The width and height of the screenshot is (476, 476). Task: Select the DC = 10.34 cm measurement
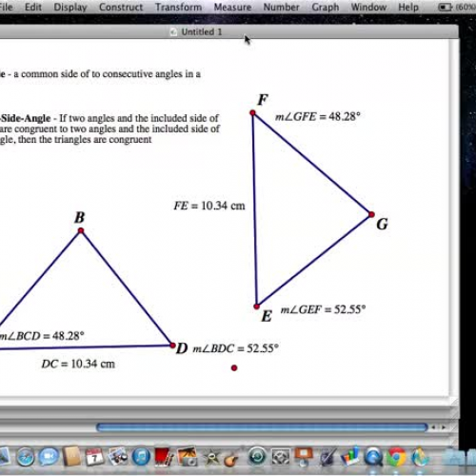pos(78,364)
